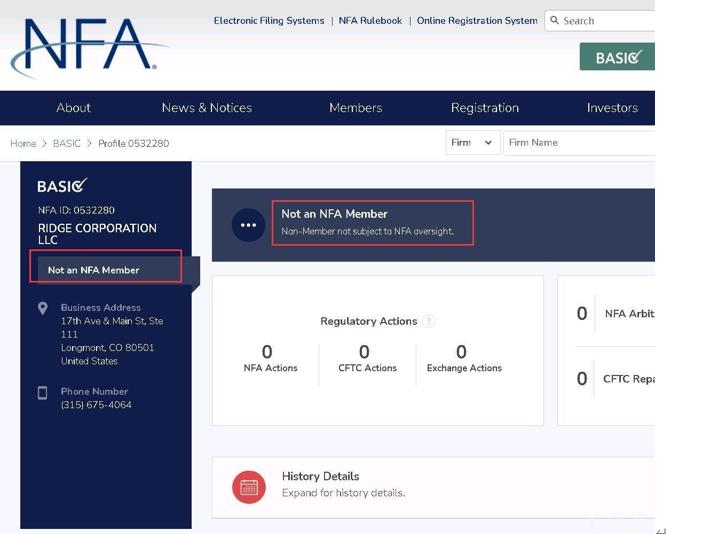The width and height of the screenshot is (717, 534).
Task: Open the Electronic Filing Systems link
Action: [x=269, y=20]
